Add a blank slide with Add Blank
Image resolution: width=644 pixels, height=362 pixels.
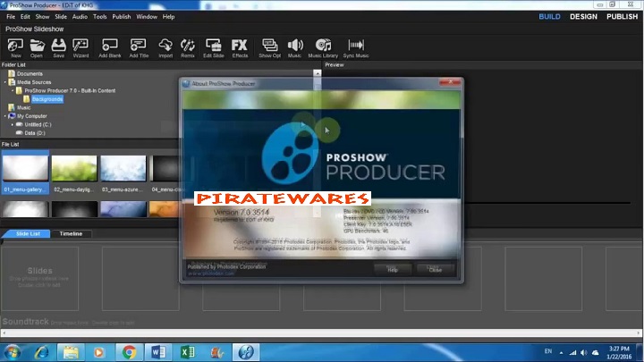[110, 48]
